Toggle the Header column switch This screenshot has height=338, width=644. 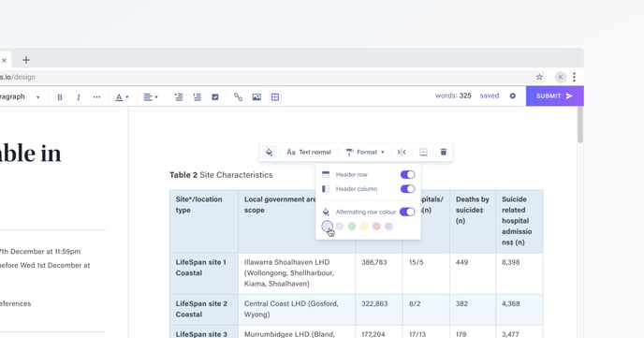tap(407, 189)
